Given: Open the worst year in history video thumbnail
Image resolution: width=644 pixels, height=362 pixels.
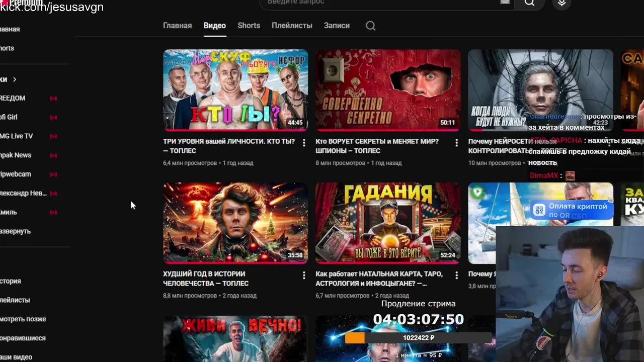Looking at the screenshot, I should pos(235,223).
